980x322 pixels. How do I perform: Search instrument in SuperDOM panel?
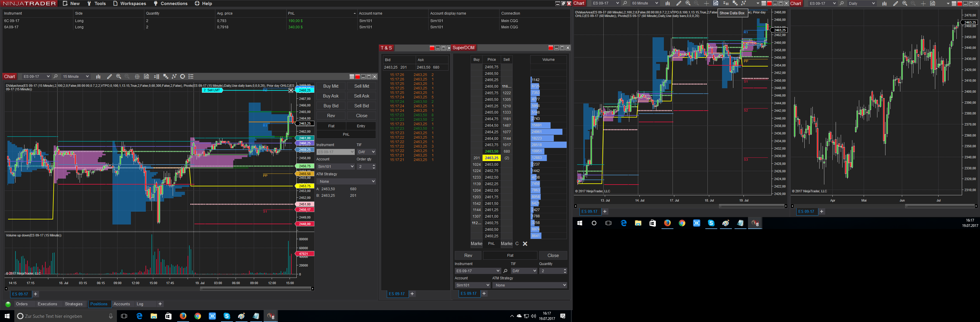point(505,271)
